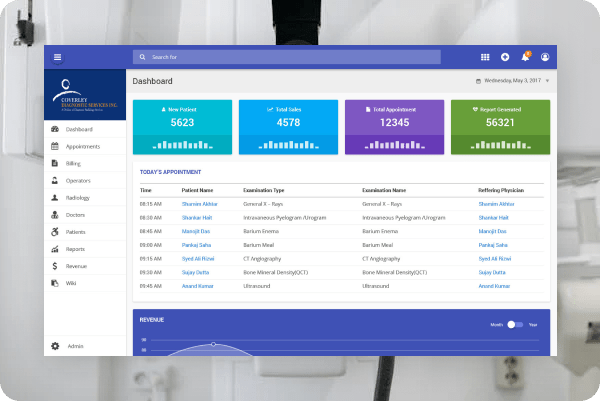
Task: Toggle the Month/Year revenue switch
Action: click(x=515, y=324)
